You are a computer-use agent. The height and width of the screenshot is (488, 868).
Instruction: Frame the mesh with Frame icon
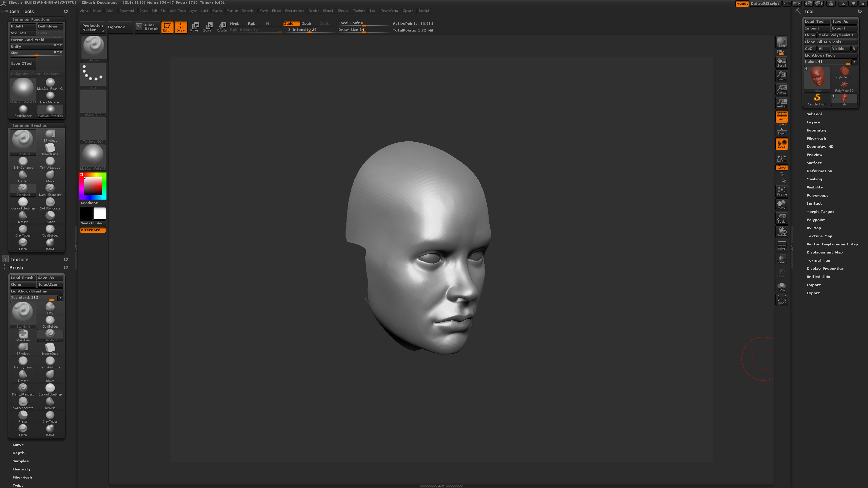[x=782, y=191]
